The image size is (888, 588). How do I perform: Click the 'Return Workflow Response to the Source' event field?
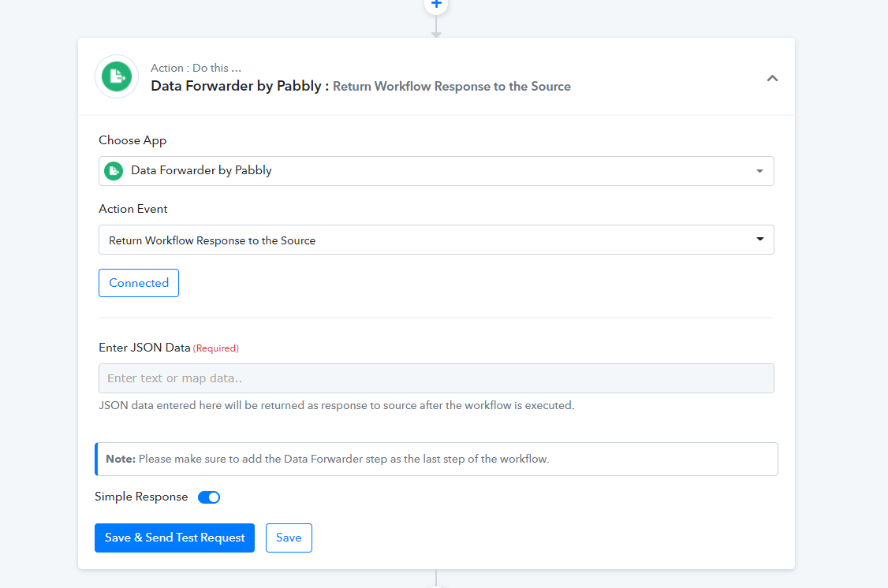426,240
